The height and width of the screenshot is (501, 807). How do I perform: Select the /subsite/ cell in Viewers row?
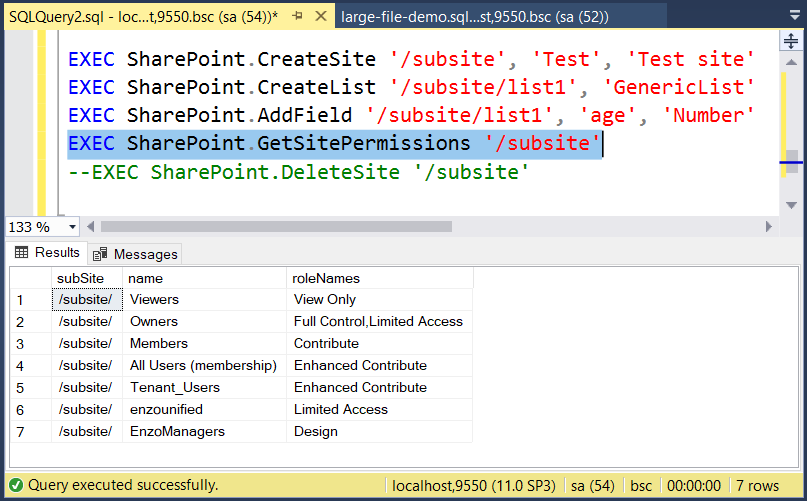87,300
